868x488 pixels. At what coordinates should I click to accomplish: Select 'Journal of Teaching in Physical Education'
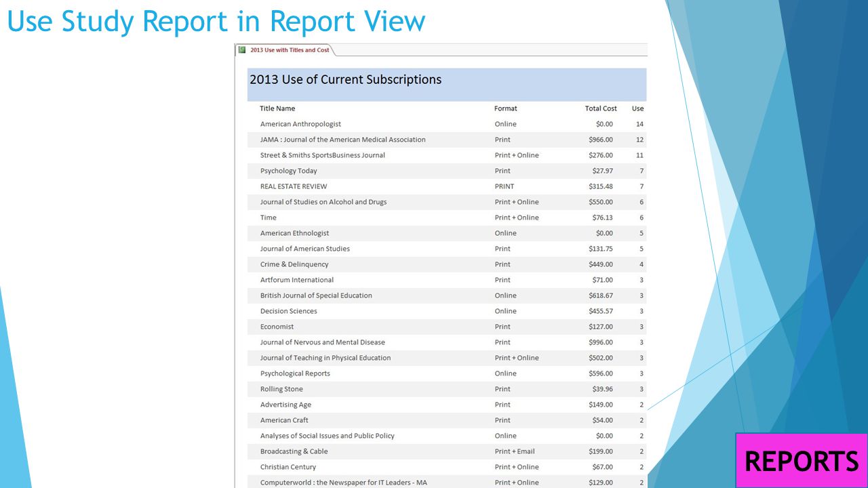tap(325, 358)
